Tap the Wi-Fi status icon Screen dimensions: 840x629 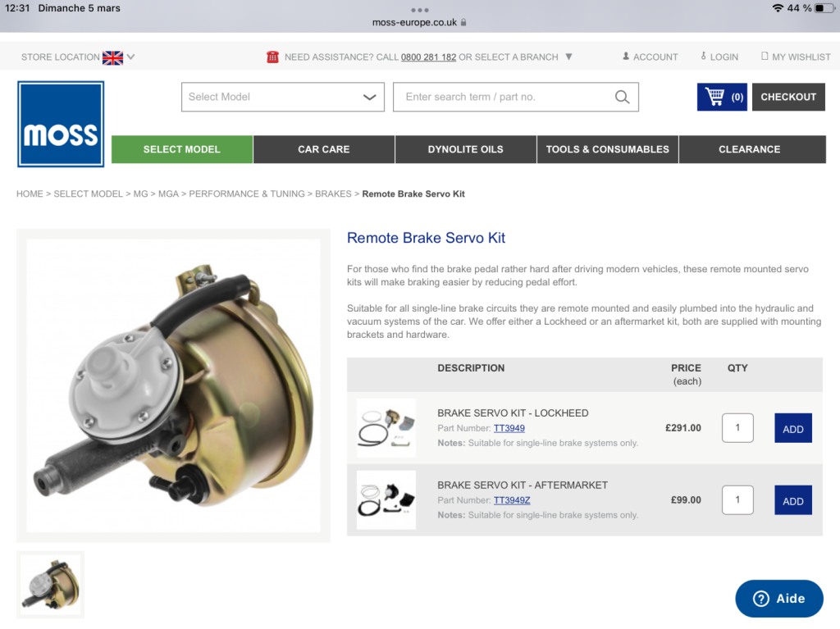tap(778, 8)
